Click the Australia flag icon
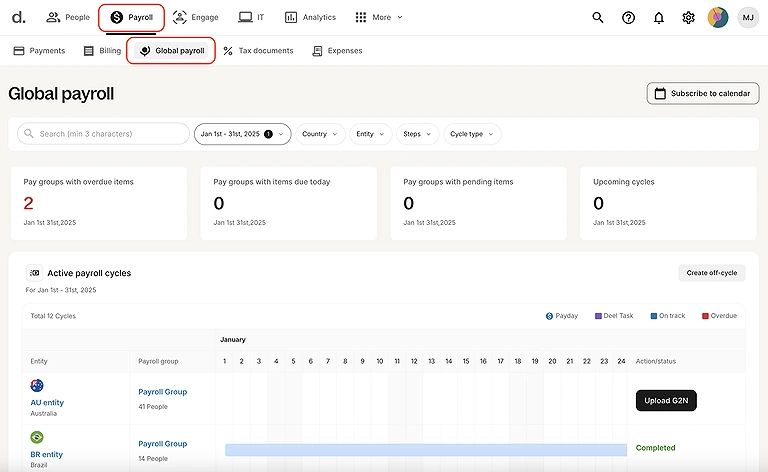This screenshot has height=472, width=768. (x=37, y=385)
